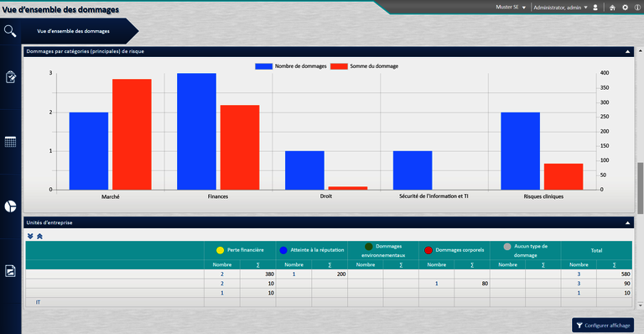
Task: Click the 'Configurer affichage' button
Action: [603, 326]
